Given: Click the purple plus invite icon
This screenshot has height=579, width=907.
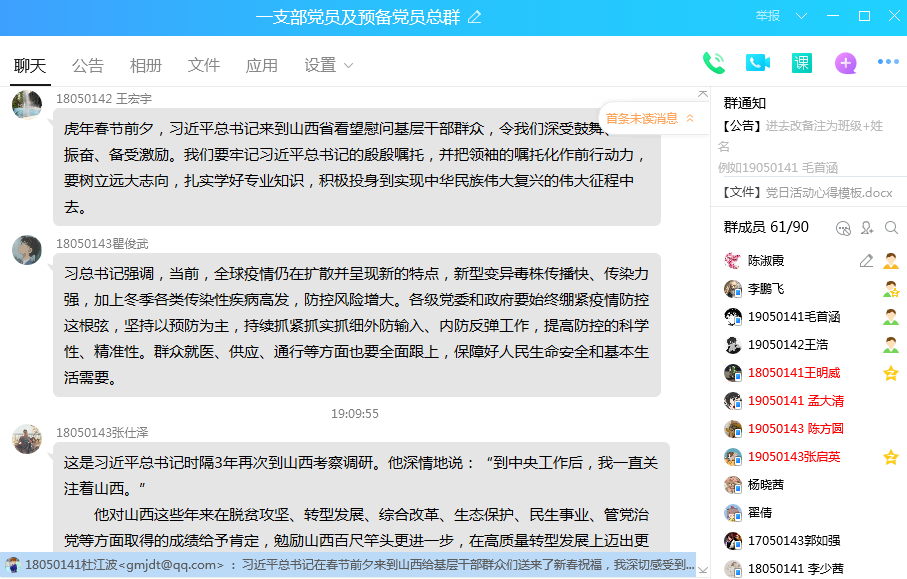Looking at the screenshot, I should point(845,63).
